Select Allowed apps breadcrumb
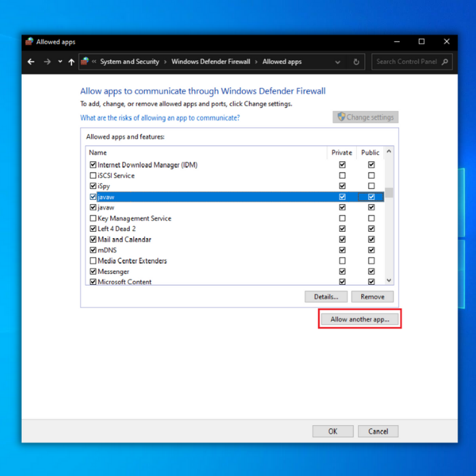This screenshot has height=476, width=476. [x=282, y=62]
